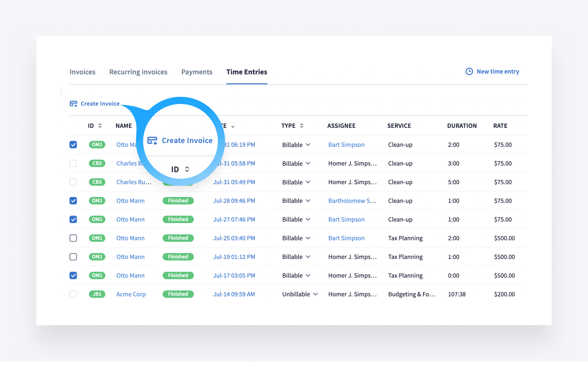
Task: Open the Recurring invoices tab
Action: tap(138, 72)
